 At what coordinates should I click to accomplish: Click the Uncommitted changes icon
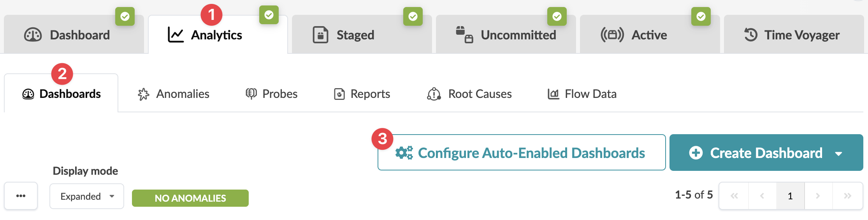[x=464, y=35]
